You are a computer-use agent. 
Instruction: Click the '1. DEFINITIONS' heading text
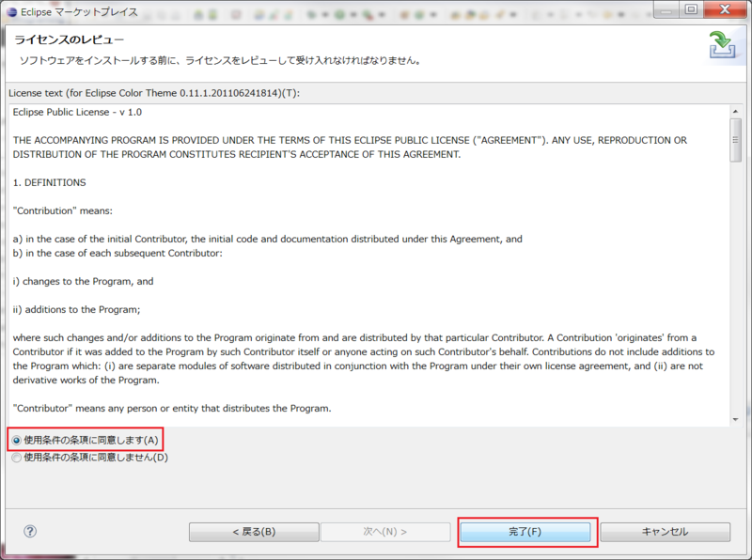50,182
